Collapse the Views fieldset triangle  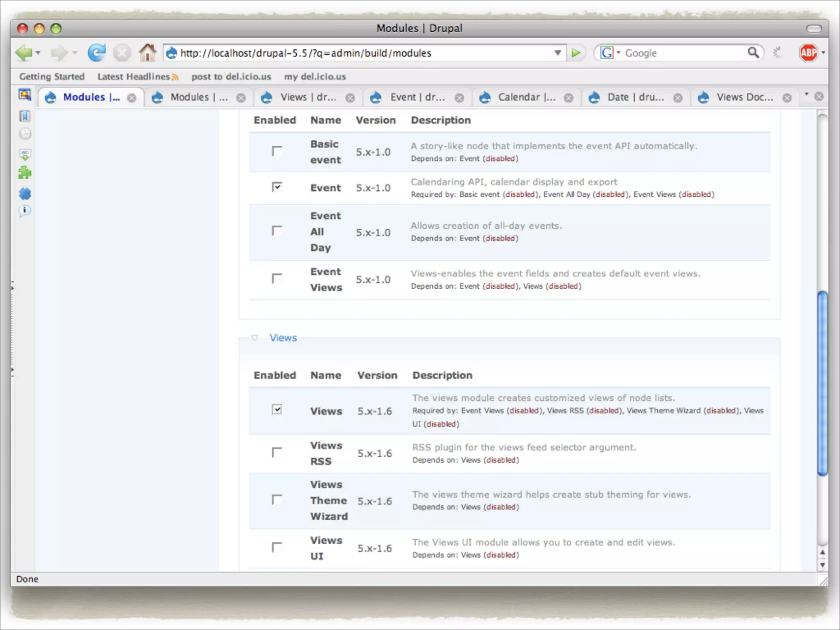(254, 338)
